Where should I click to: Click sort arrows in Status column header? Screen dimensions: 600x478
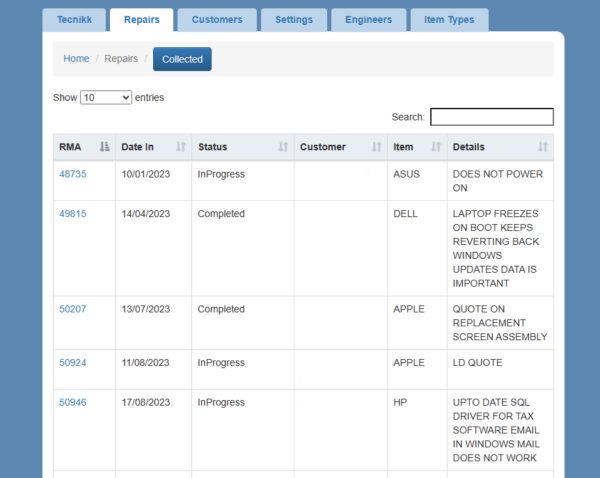click(x=283, y=147)
